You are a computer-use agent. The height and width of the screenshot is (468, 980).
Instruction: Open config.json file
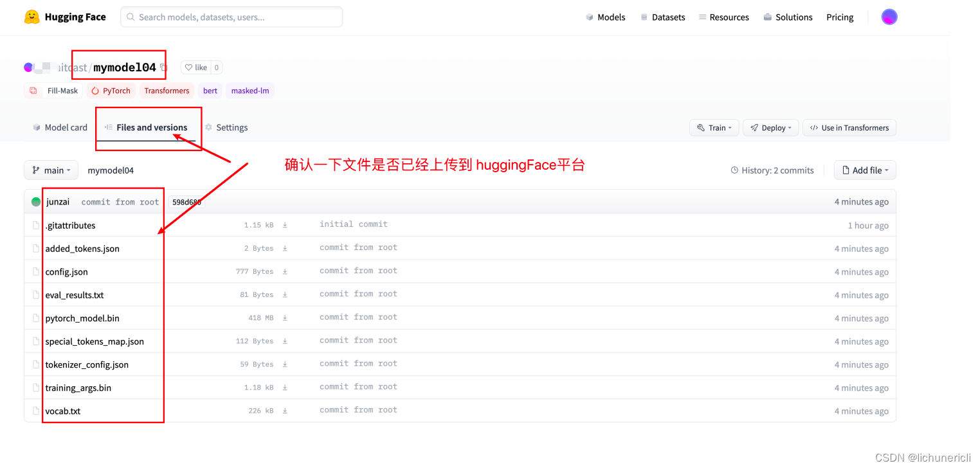point(66,272)
